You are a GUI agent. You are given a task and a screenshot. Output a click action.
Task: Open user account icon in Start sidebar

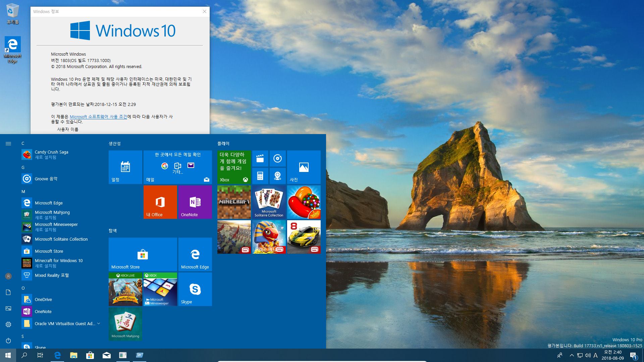[x=8, y=276]
